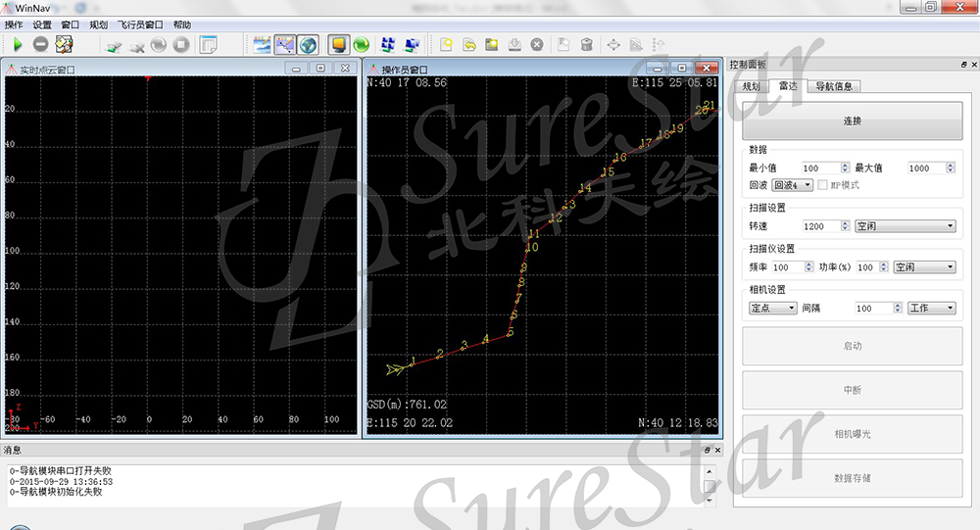Click the 相机曝光 button

852,434
